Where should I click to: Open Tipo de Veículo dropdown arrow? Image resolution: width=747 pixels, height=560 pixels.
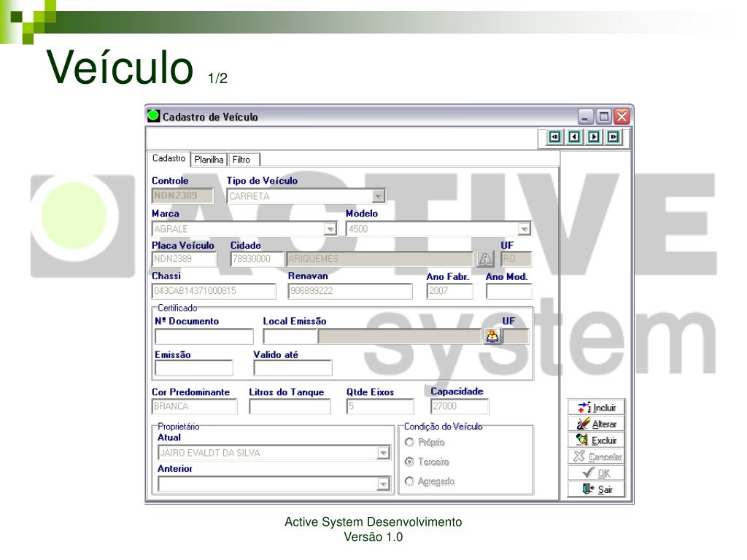(379, 196)
